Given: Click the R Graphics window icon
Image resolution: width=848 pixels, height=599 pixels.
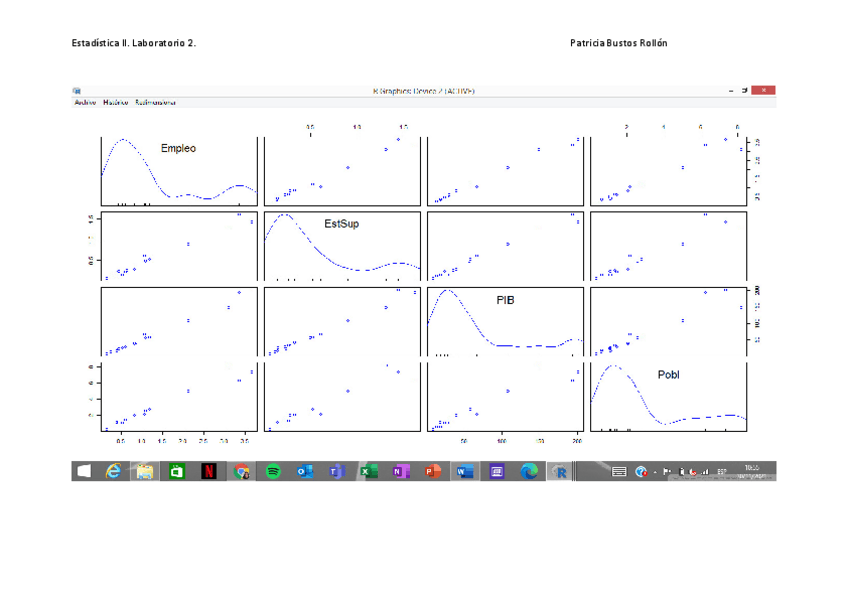Looking at the screenshot, I should coord(77,91).
